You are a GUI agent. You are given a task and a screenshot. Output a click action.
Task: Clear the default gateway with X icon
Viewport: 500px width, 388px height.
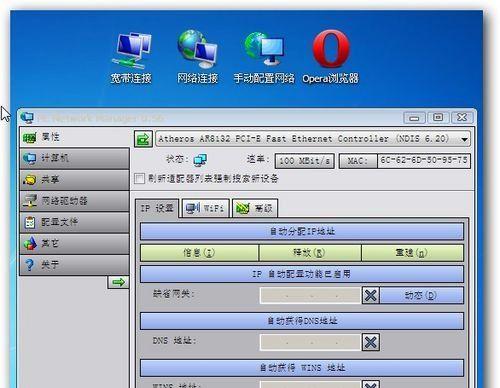371,295
